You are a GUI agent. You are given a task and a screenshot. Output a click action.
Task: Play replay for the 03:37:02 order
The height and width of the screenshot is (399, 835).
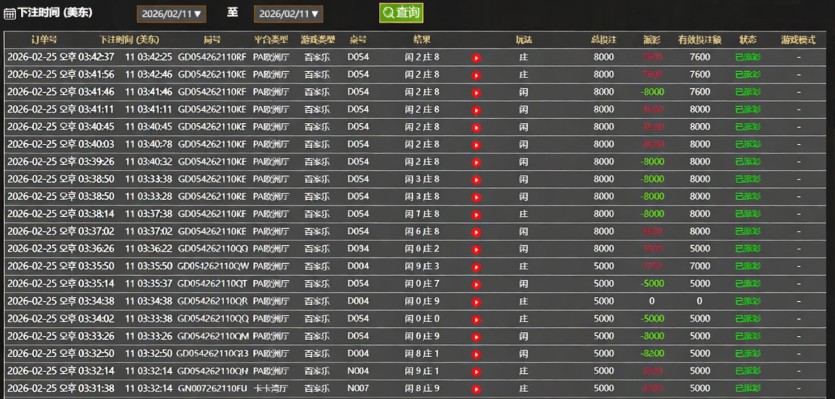[x=476, y=232]
